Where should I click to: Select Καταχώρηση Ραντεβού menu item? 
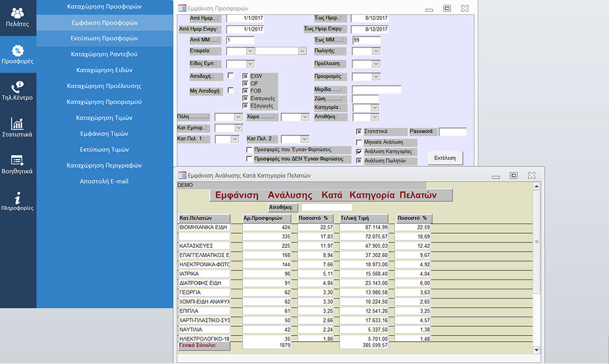tap(104, 54)
